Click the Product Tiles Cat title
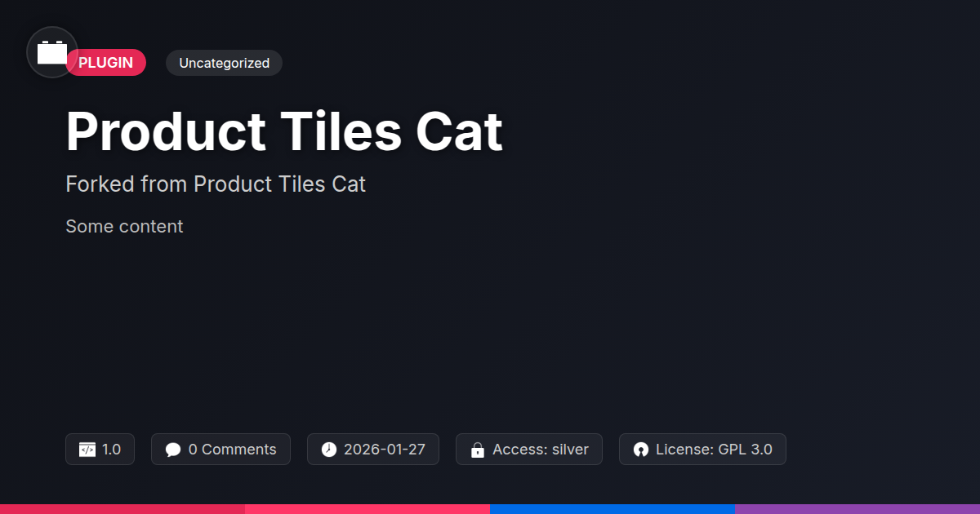 284,131
